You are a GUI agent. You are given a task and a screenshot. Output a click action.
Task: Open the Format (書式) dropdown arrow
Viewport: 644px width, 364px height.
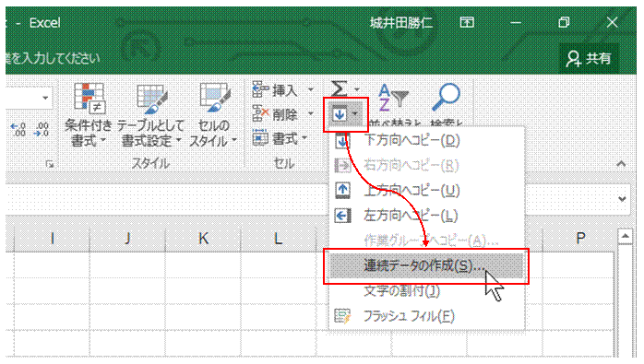click(304, 138)
